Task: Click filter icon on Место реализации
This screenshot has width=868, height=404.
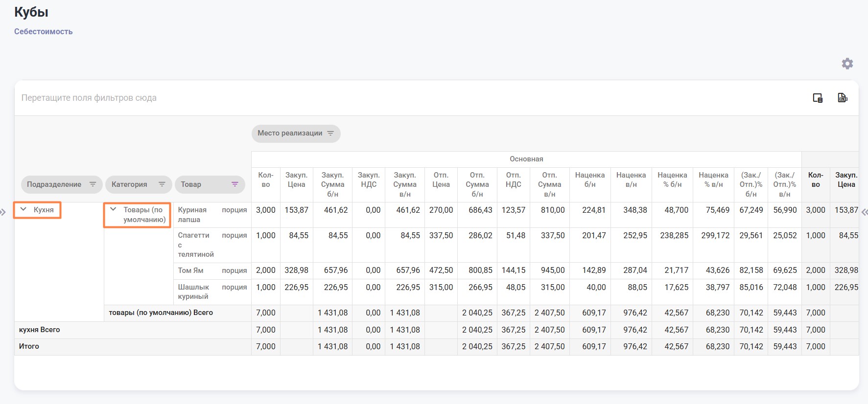Action: (x=330, y=134)
